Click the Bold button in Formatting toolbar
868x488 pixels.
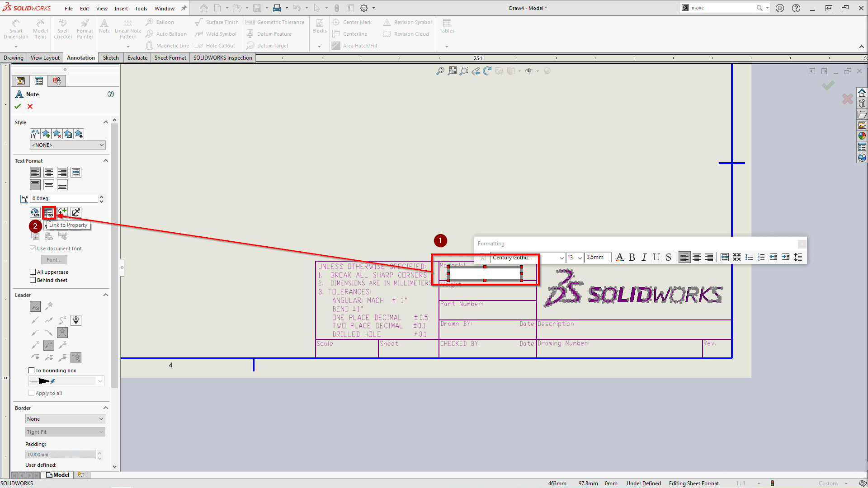point(632,258)
